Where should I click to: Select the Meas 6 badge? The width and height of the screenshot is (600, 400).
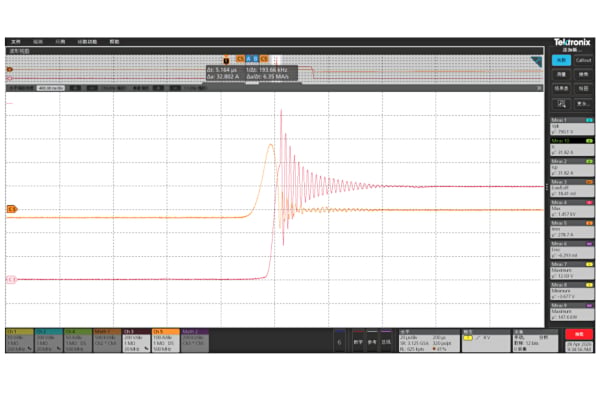tap(572, 250)
